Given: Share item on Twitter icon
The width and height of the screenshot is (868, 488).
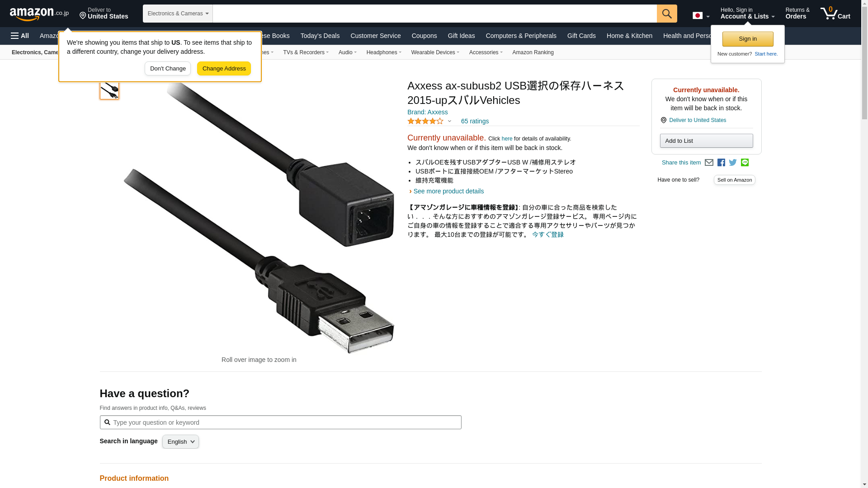Looking at the screenshot, I should (x=733, y=163).
